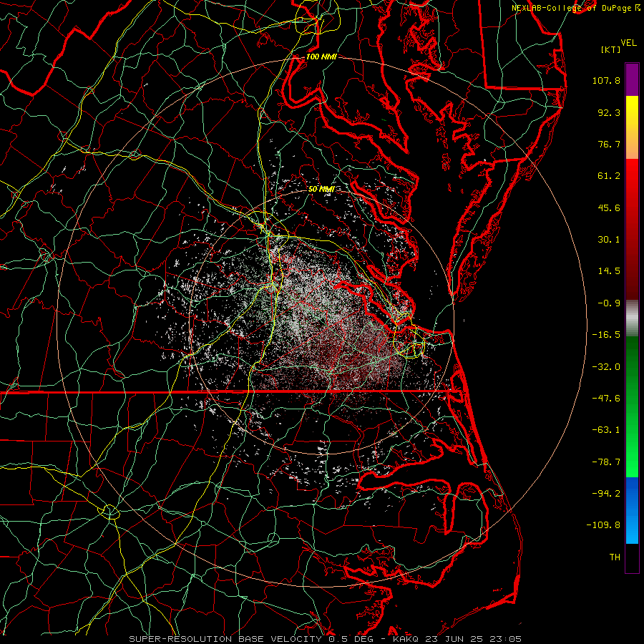Click the -94.2 velocity value

[x=606, y=493]
